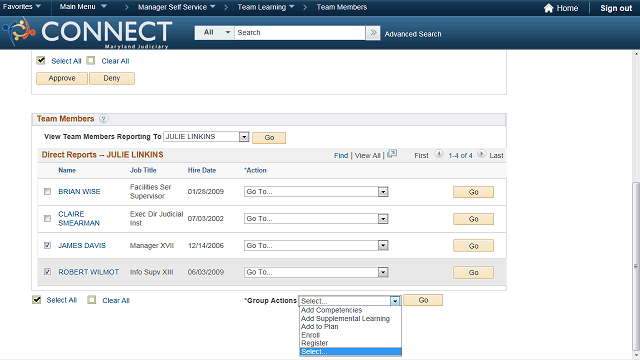Toggle the CLAIRE SMEARMAN checkbox
Viewport: 640px width, 360px height.
point(47,218)
